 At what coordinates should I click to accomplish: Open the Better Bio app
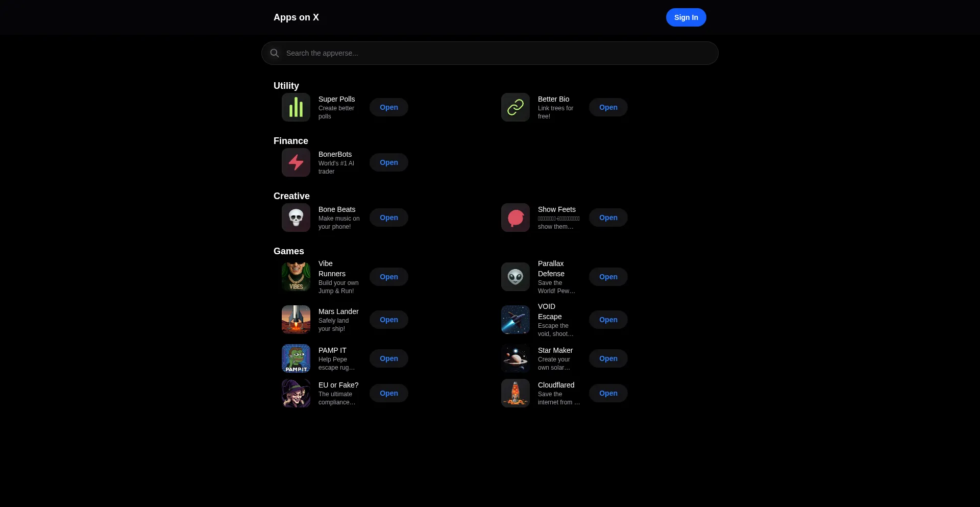[608, 107]
